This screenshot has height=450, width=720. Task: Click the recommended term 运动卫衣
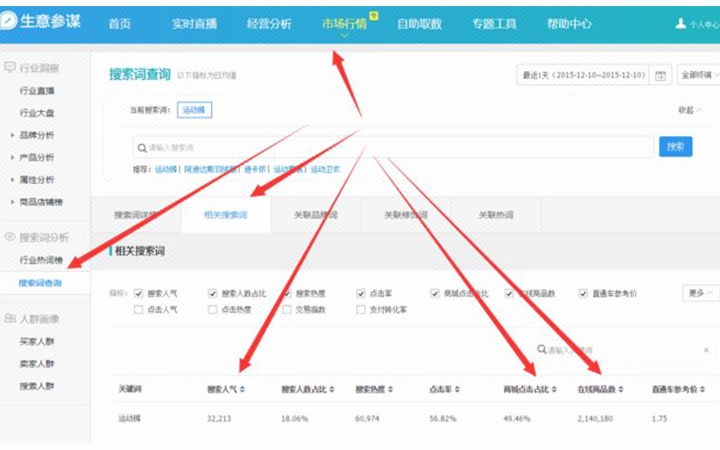pyautogui.click(x=325, y=170)
